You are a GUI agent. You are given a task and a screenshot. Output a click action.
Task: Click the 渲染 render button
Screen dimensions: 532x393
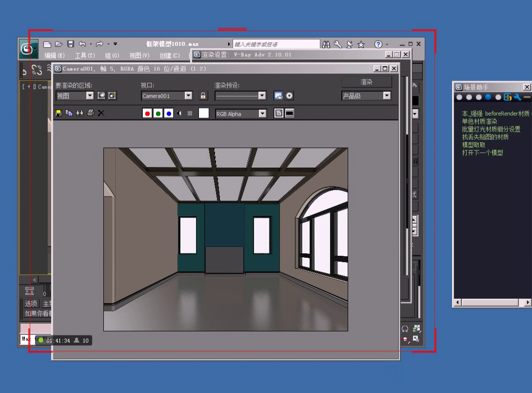click(x=366, y=82)
